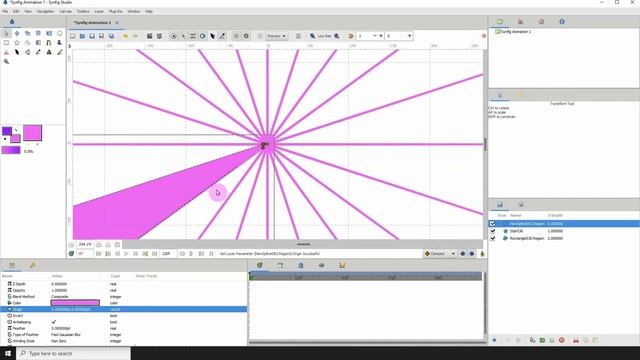Image resolution: width=640 pixels, height=360 pixels.
Task: Click the red delete layer icon
Action: (562, 340)
